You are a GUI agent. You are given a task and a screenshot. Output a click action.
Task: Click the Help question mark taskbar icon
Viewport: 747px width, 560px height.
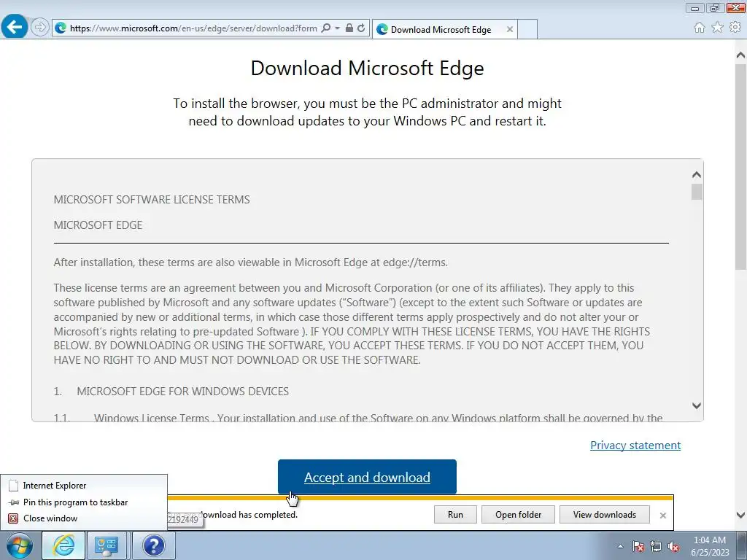[x=153, y=545]
